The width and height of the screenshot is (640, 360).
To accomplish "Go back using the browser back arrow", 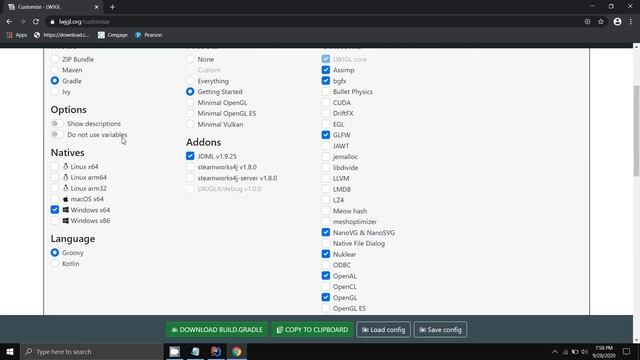I will [x=9, y=22].
